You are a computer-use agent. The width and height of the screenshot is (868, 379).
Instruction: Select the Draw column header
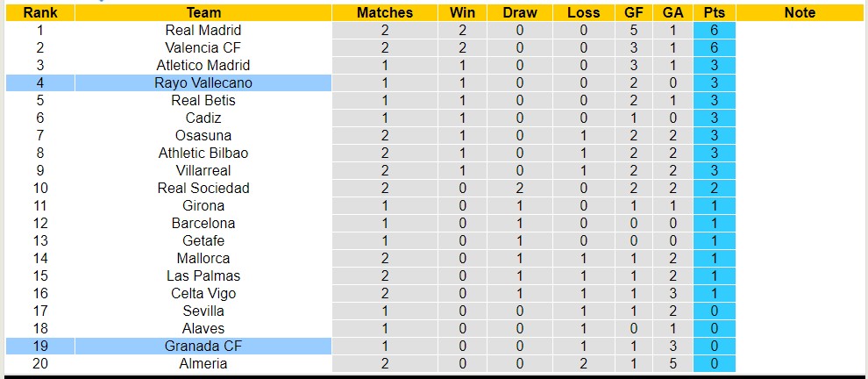[520, 12]
